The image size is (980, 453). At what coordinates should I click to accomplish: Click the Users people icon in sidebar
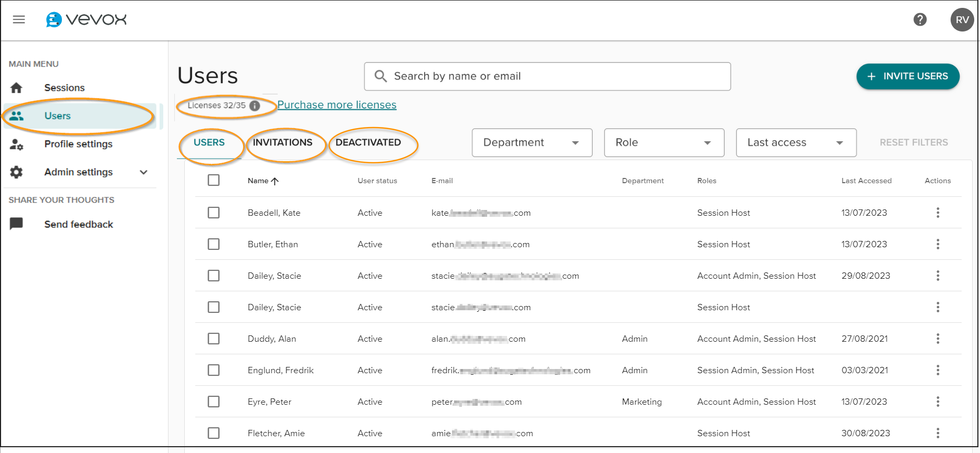pos(16,116)
